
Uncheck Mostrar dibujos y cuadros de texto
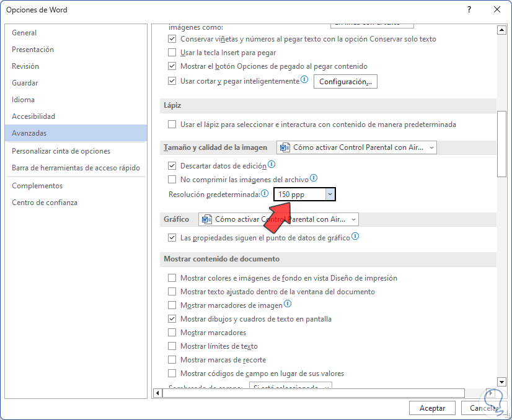tap(172, 319)
